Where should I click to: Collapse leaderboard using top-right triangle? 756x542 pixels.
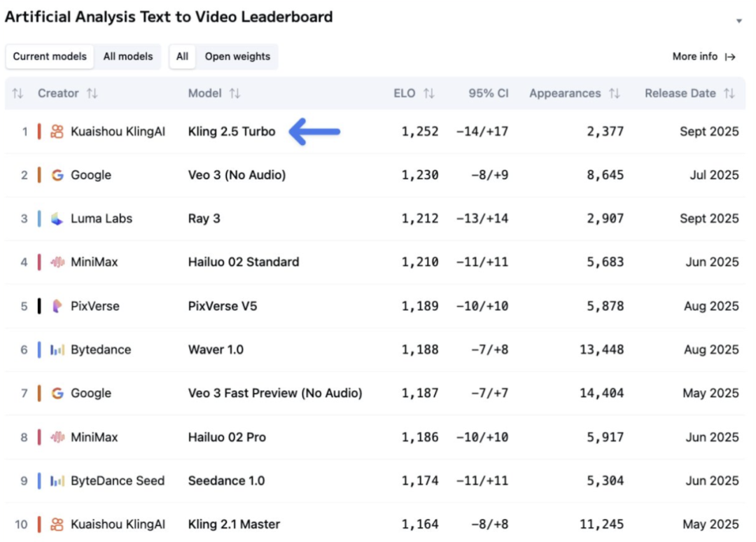pos(738,22)
